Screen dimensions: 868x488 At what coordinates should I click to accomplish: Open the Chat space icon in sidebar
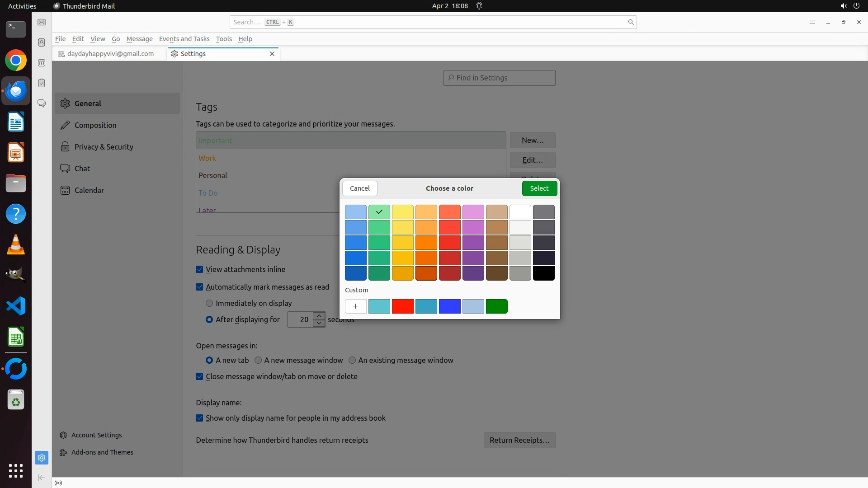(42, 103)
